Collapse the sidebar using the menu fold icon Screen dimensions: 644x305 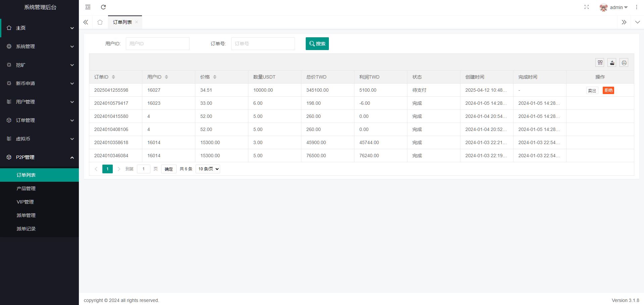[x=88, y=7]
